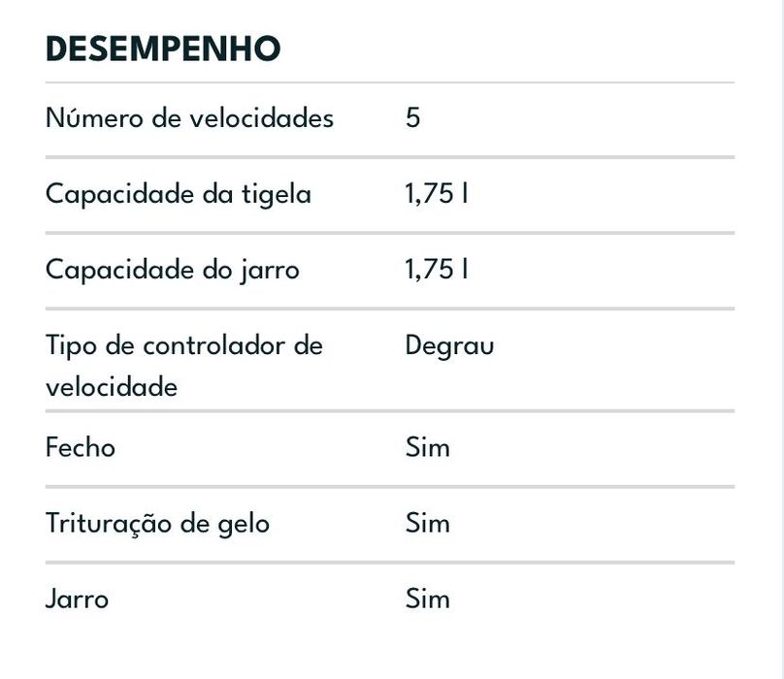
Task: Select the 'Jarro' row label
Action: coord(78,598)
